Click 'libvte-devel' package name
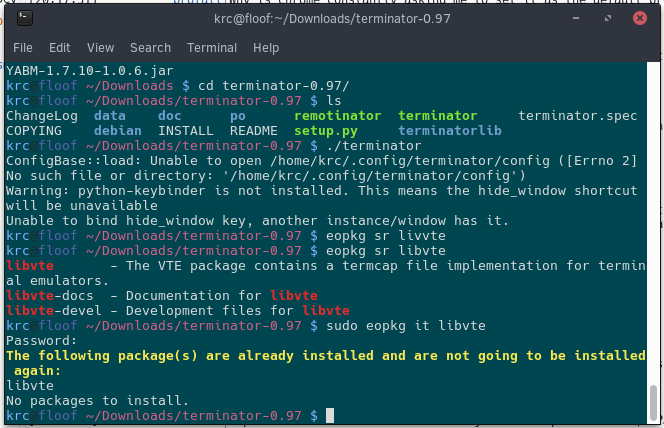 pos(54,311)
